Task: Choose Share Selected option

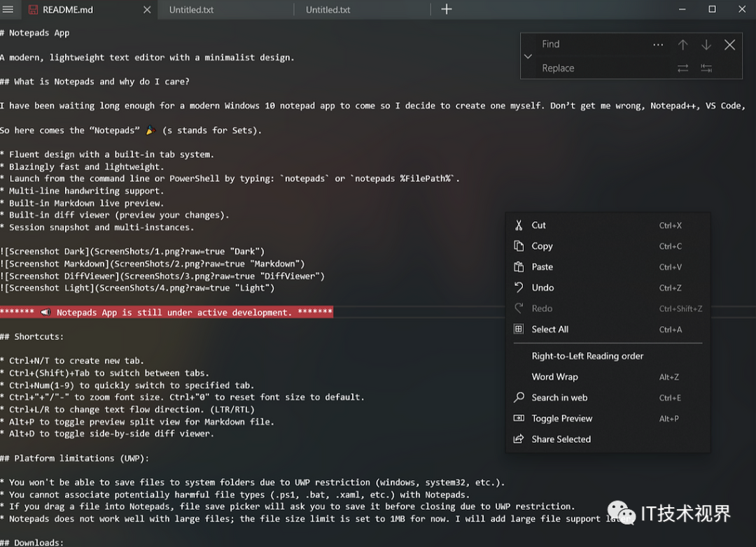Action: point(608,439)
